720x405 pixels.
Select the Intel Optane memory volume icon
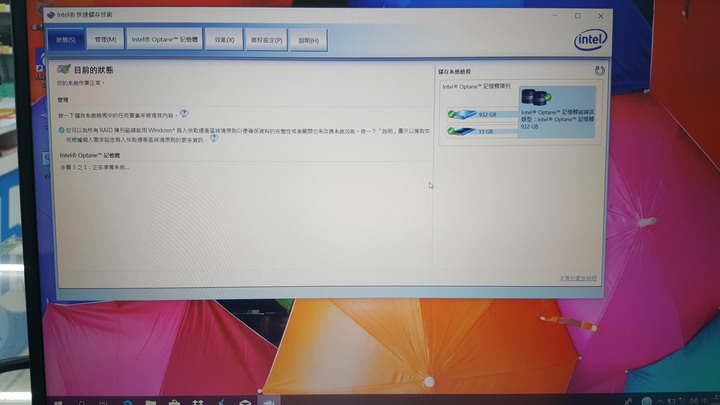(x=536, y=97)
